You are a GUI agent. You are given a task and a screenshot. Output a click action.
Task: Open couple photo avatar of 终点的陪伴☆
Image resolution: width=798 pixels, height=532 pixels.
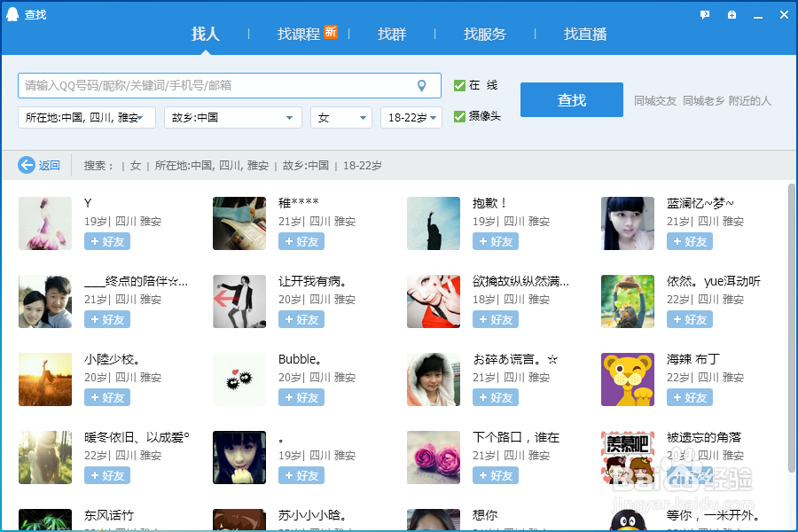(x=45, y=301)
